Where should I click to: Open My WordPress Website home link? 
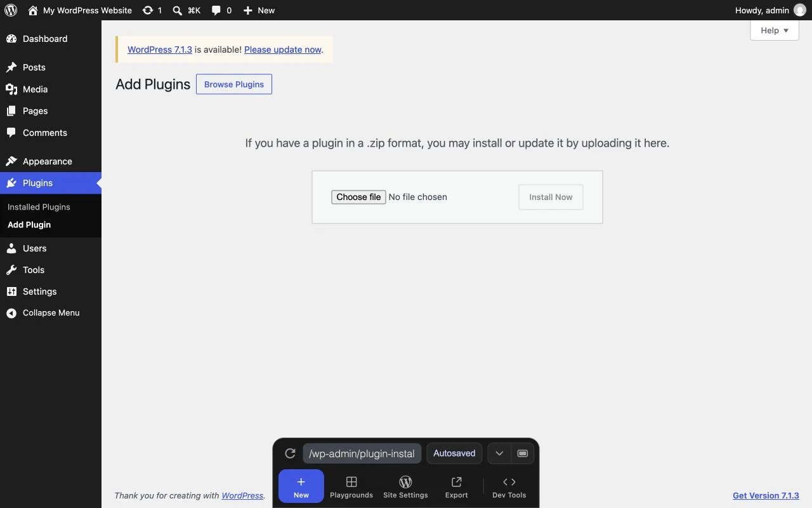point(80,10)
